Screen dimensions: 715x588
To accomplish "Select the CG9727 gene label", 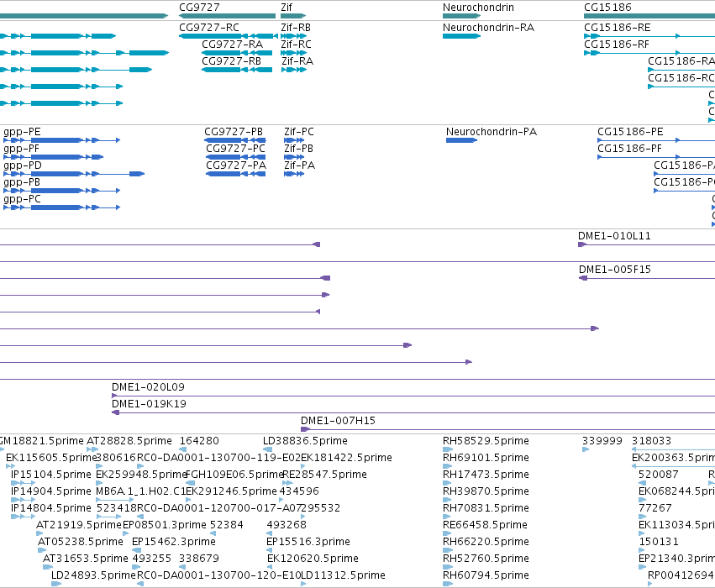I will [x=199, y=8].
